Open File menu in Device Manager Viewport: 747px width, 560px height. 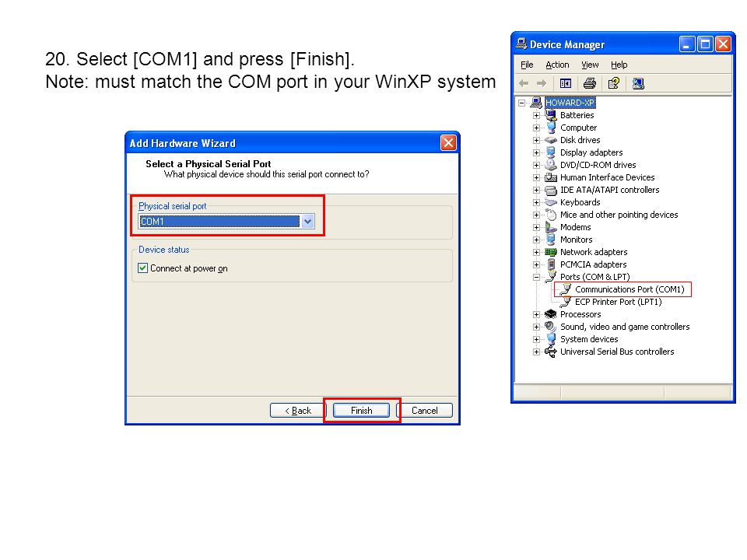point(527,65)
